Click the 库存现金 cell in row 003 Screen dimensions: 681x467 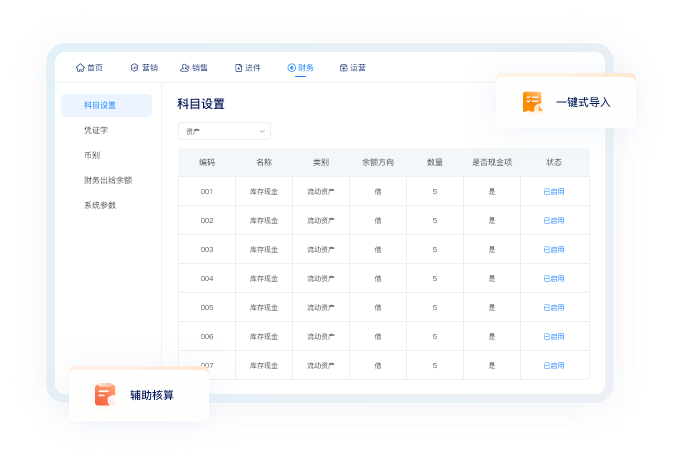[x=263, y=249]
